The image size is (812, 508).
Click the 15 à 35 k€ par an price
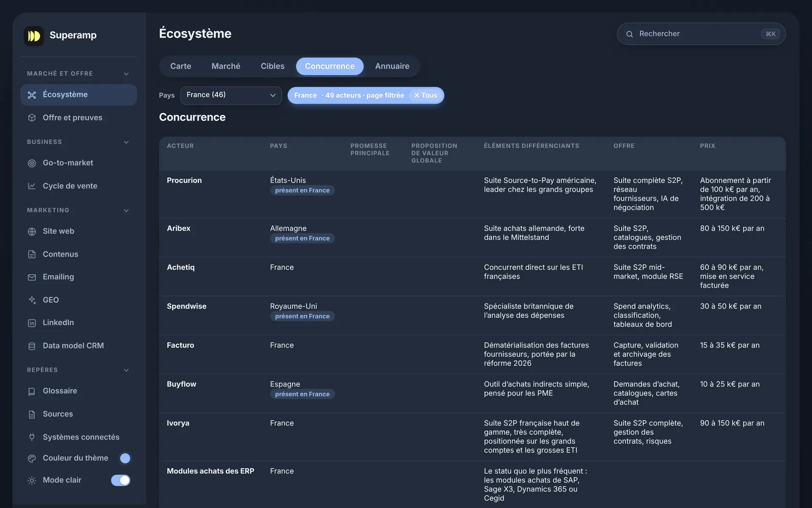730,345
